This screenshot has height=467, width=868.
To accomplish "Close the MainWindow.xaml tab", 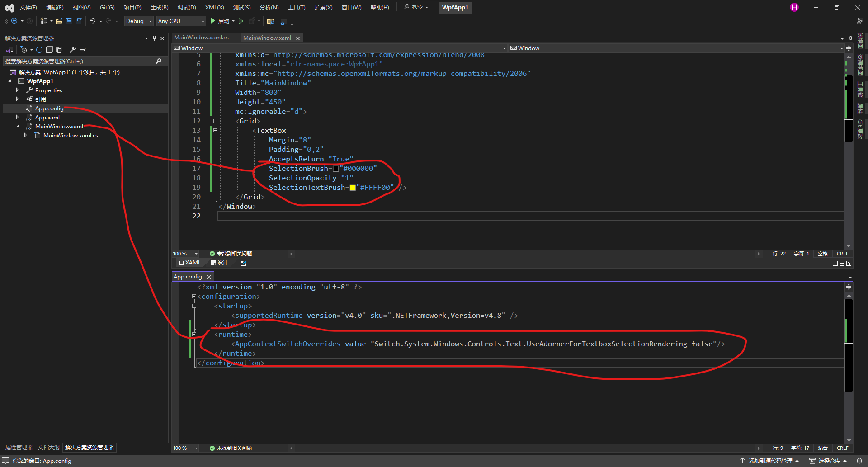I will point(298,38).
